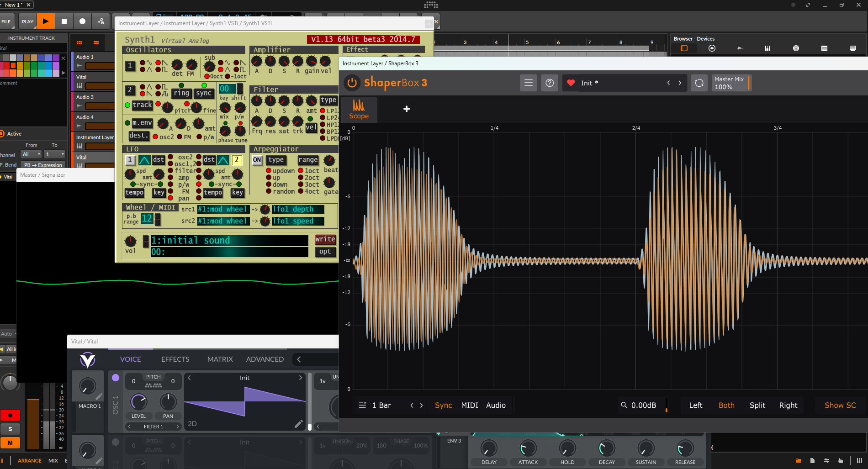
Task: Open browser presets arrows icon tab
Action: (712, 48)
